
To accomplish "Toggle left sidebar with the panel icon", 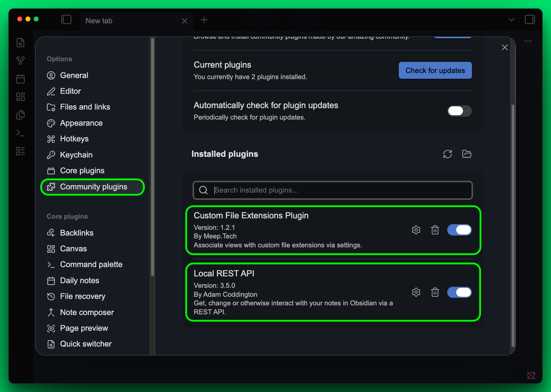I will [66, 19].
